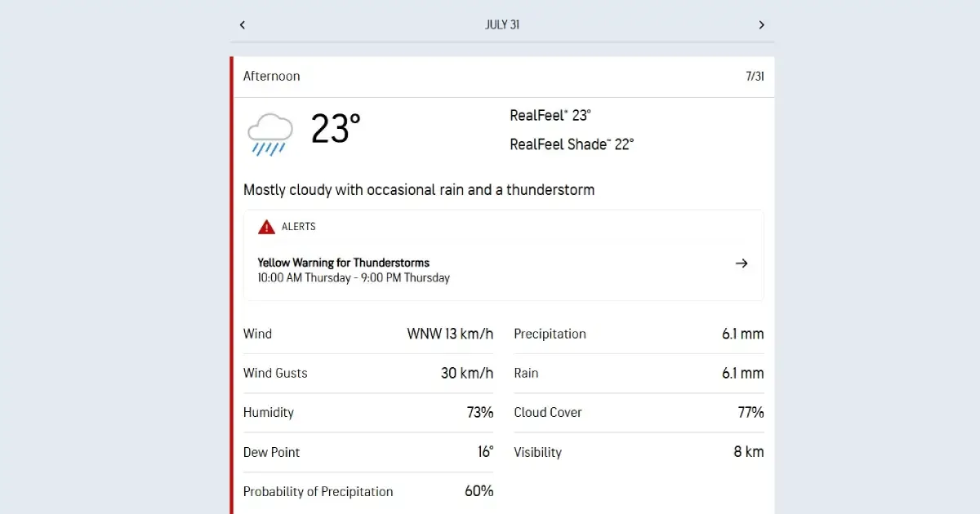Click the 7/31 date label
Image resolution: width=980 pixels, height=514 pixels.
(x=755, y=76)
